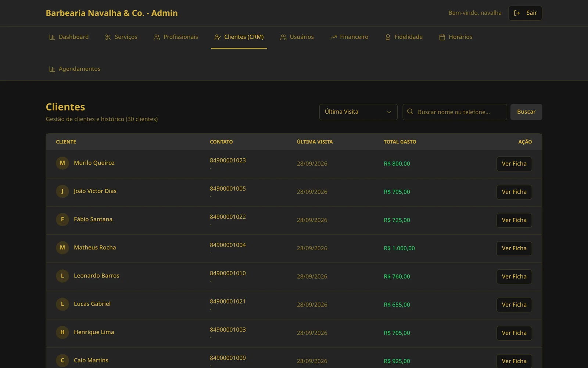Screen dimensions: 588x368
Task: Click the name Leonardo Barros
Action: point(97,276)
